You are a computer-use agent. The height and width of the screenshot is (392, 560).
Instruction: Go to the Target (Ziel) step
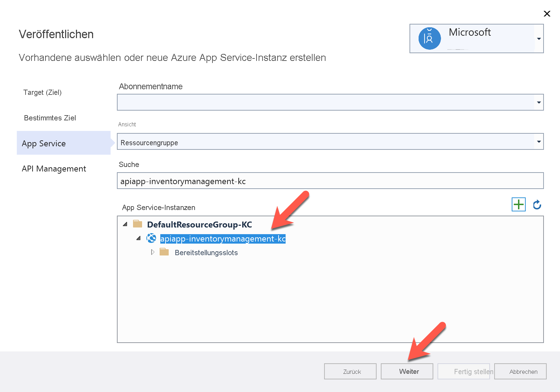tap(42, 92)
